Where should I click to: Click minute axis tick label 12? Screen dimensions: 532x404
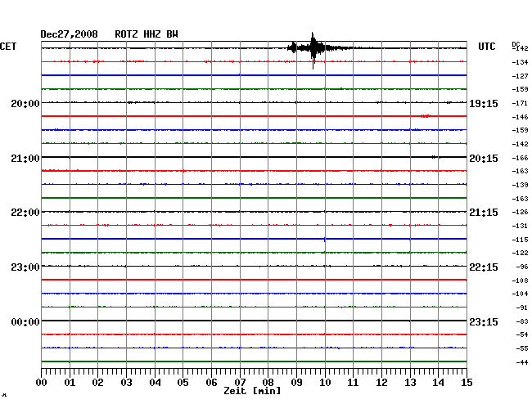point(381,383)
